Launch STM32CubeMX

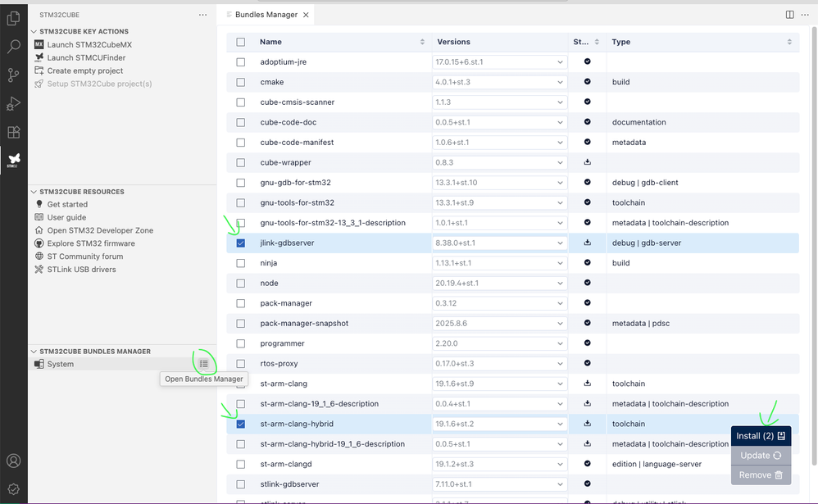tap(89, 44)
